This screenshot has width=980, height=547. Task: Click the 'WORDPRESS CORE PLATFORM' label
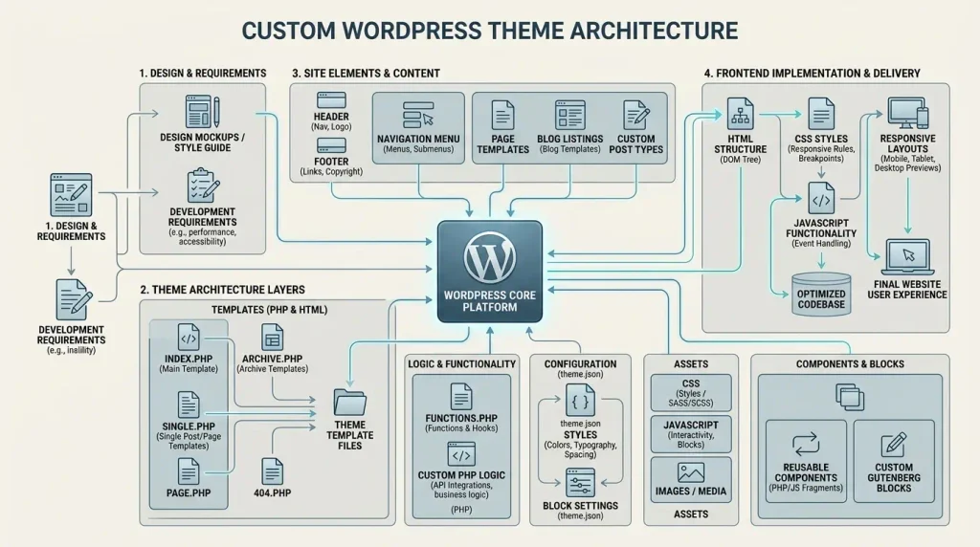490,301
